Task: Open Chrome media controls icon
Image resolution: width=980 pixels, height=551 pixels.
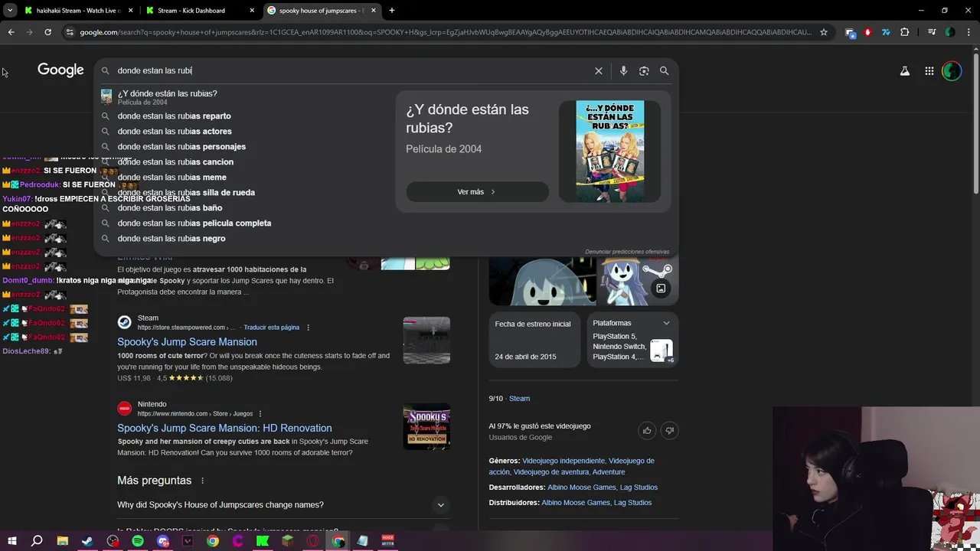Action: click(931, 32)
